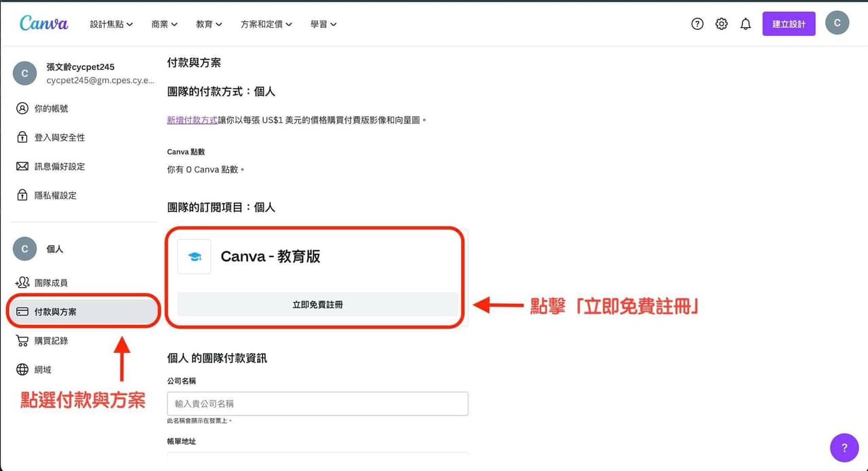Screen dimensions: 868x471
Task: Click the 隱私權設定 lock icon
Action: coord(22,195)
